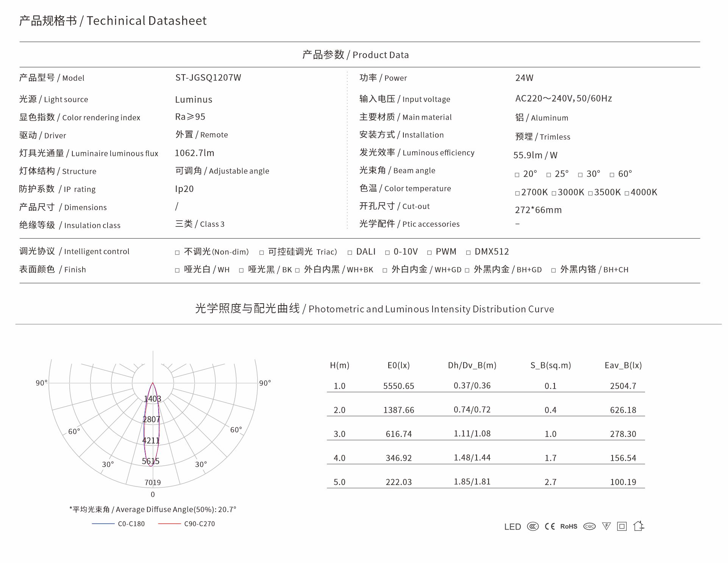The image size is (728, 563).
Task: Click the indoor-use house icon
Action: 639,526
